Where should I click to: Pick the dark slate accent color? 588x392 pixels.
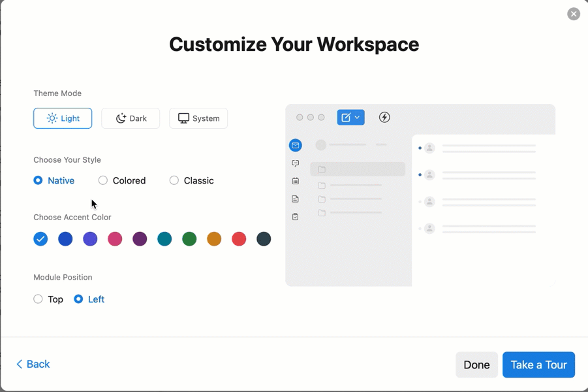pyautogui.click(x=264, y=239)
